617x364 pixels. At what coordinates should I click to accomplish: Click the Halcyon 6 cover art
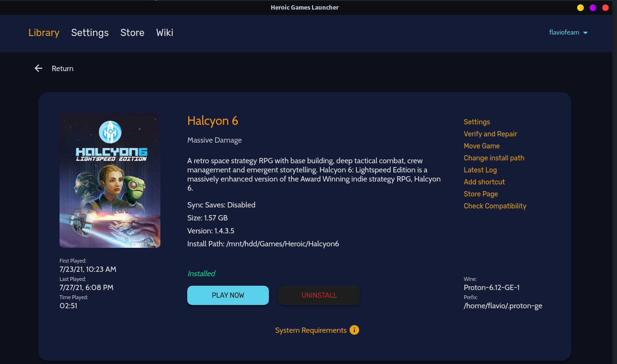[x=110, y=180]
